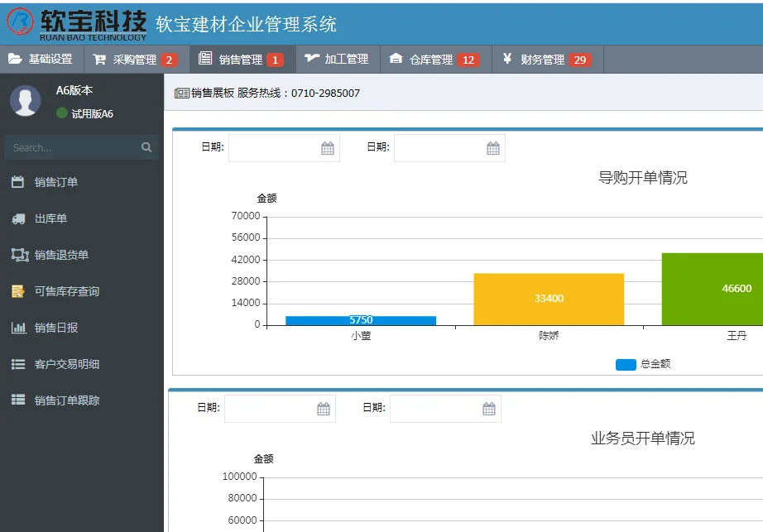Open 销售日报 in sidebar
The height and width of the screenshot is (532, 763).
82,328
